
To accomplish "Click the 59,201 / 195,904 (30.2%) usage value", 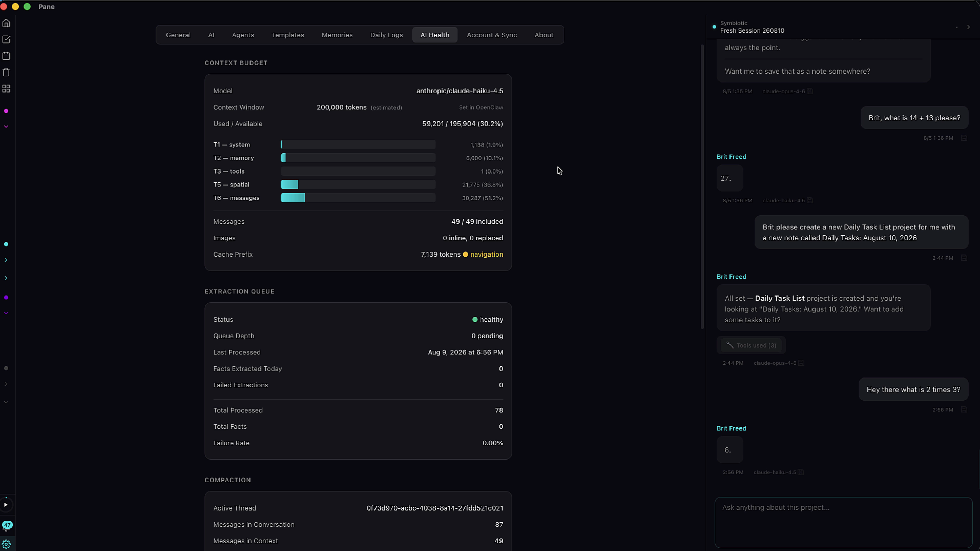I will pyautogui.click(x=462, y=124).
